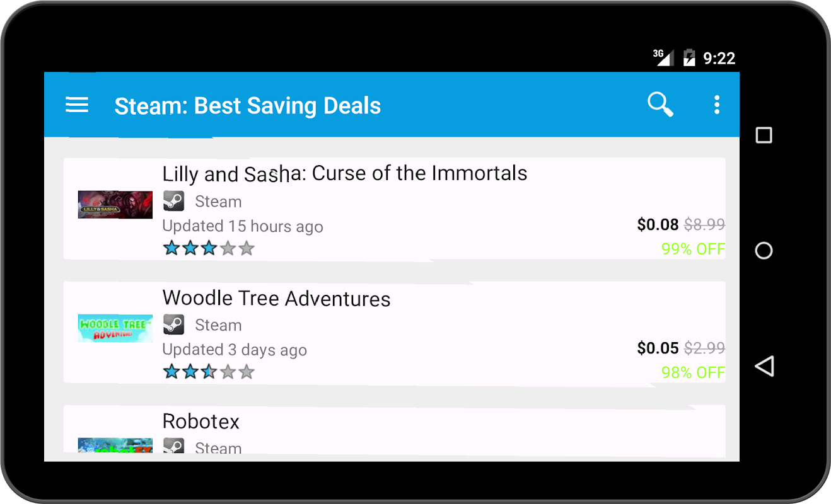The width and height of the screenshot is (831, 504).
Task: Tap the Steam: Best Saving Deals title
Action: tap(247, 106)
